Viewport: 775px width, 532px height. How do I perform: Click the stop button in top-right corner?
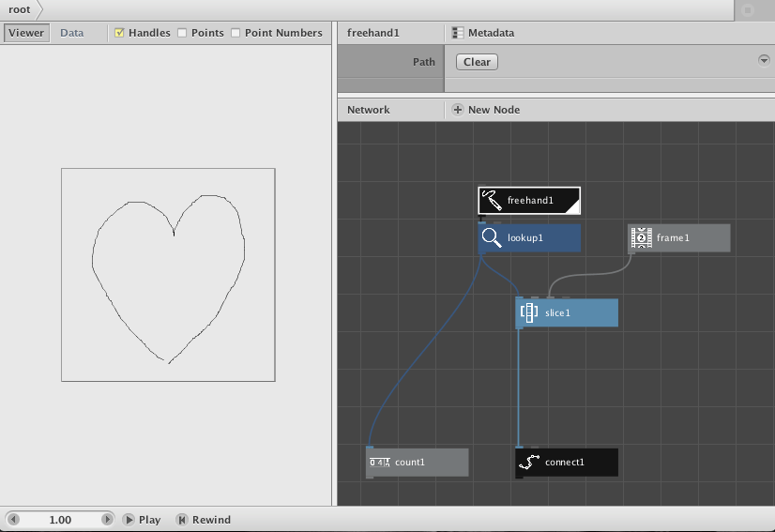747,10
